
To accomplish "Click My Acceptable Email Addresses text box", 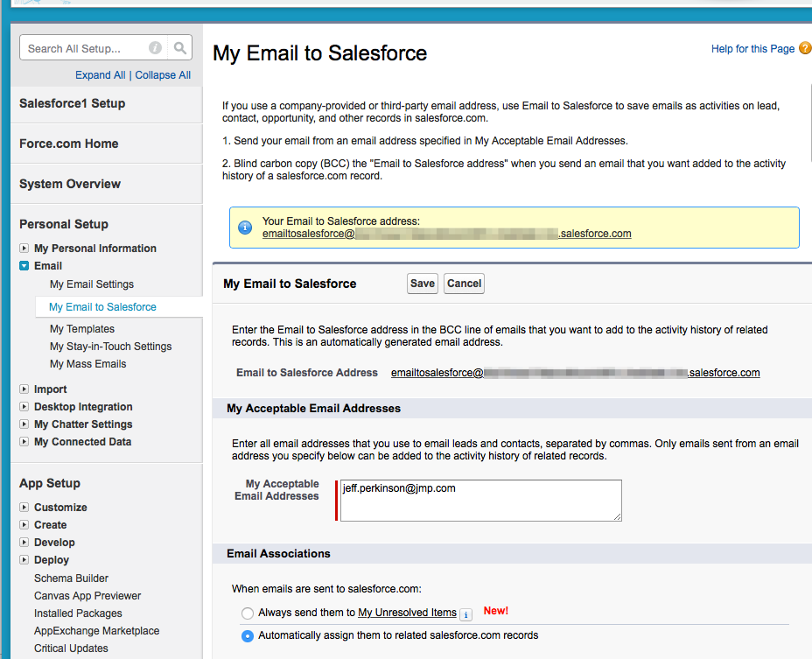I will pos(481,501).
